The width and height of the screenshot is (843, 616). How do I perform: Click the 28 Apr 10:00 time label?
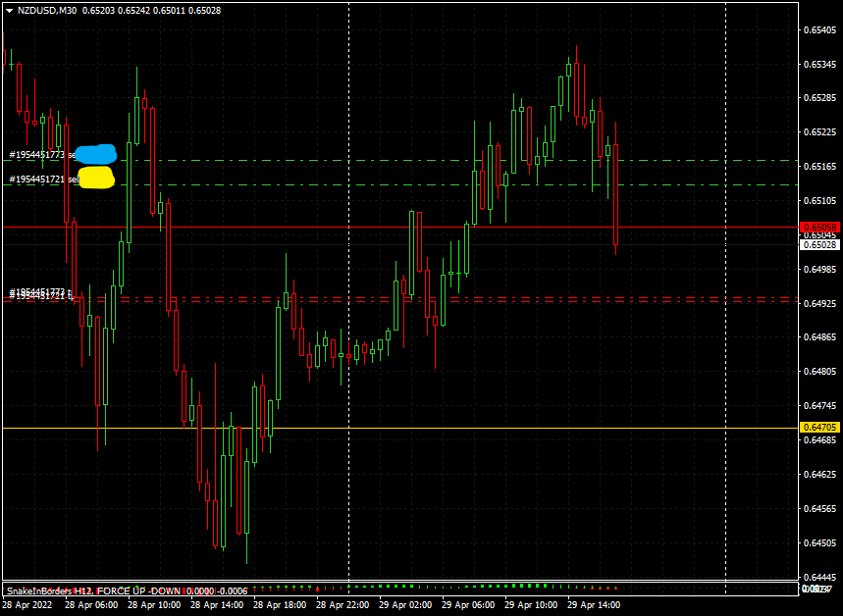click(154, 604)
